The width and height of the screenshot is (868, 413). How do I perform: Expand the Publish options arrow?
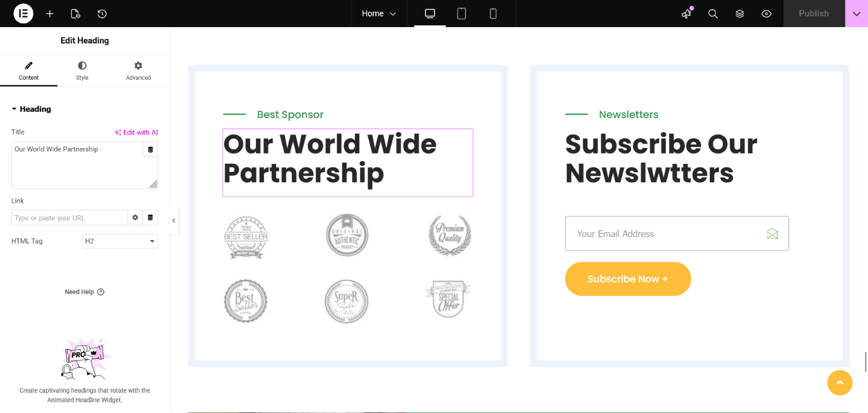point(856,14)
